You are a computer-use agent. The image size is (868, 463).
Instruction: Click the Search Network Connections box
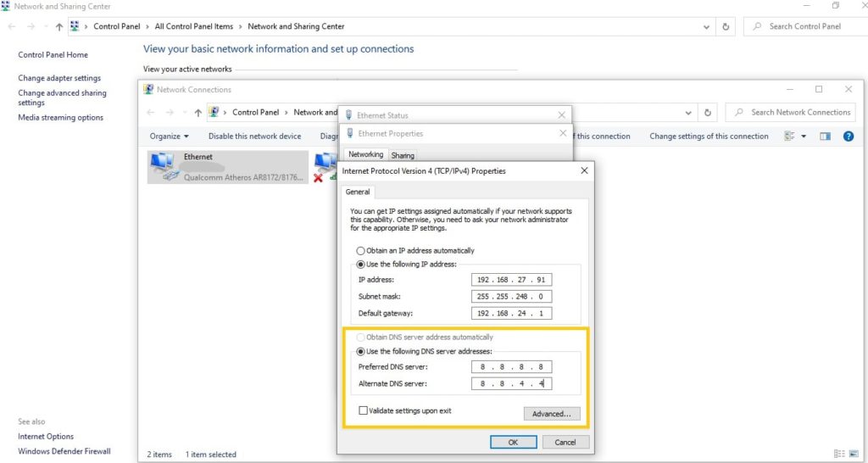coord(791,113)
